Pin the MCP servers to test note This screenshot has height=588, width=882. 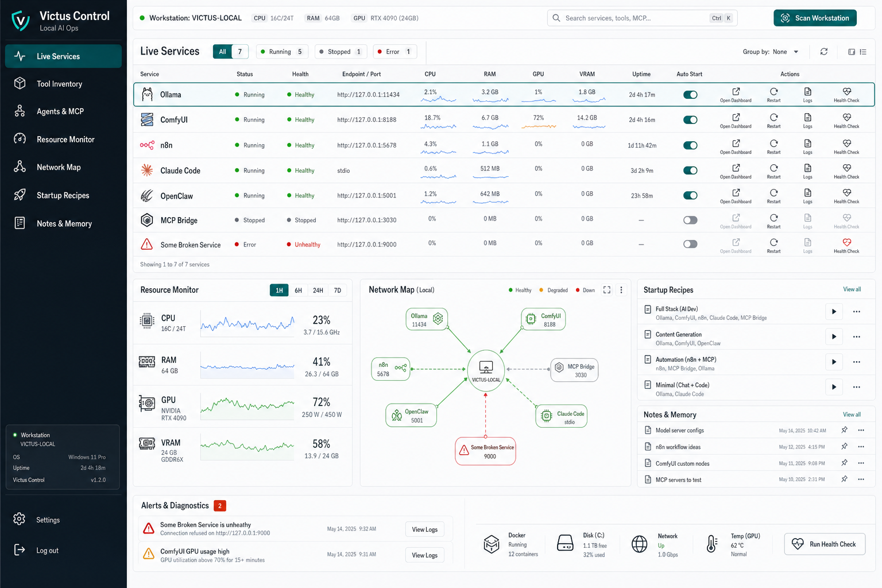(844, 479)
